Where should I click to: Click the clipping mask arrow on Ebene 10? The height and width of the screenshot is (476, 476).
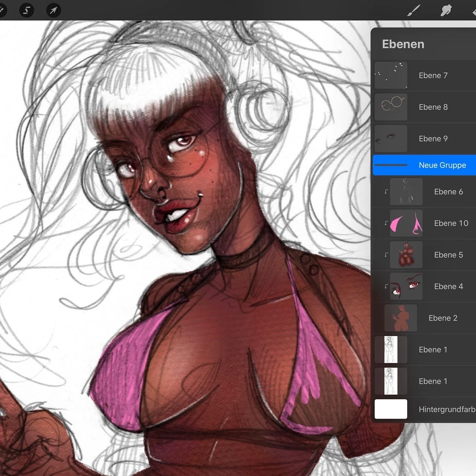(386, 223)
